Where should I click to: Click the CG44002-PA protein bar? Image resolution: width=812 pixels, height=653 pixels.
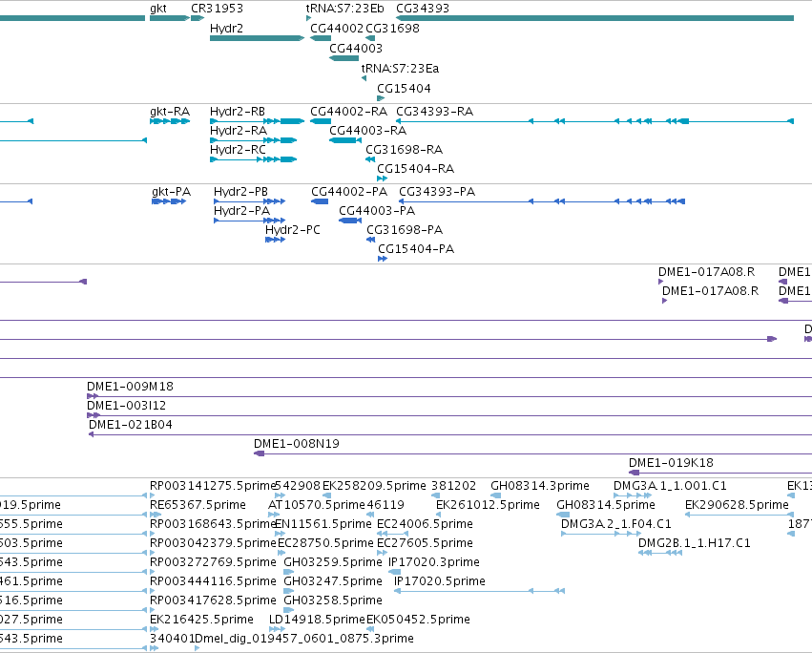pyautogui.click(x=320, y=201)
